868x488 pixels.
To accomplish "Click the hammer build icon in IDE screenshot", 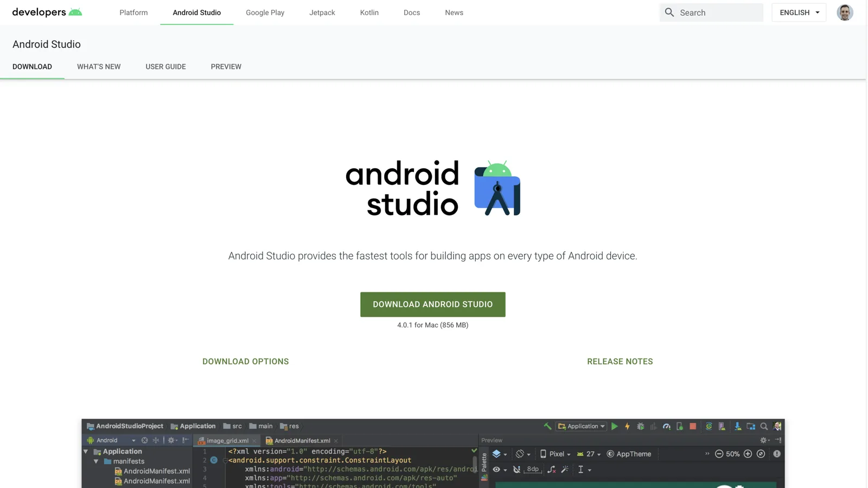I will point(547,426).
